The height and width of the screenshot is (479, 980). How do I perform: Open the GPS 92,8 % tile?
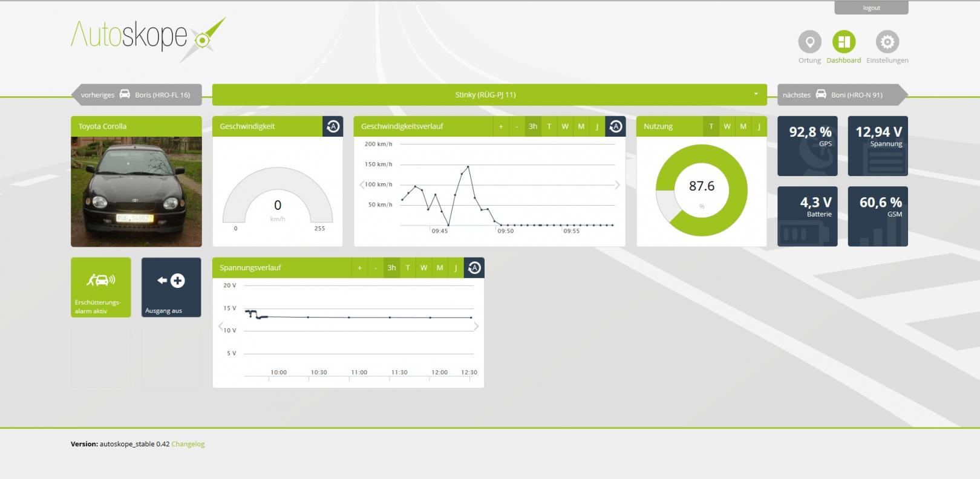click(807, 146)
